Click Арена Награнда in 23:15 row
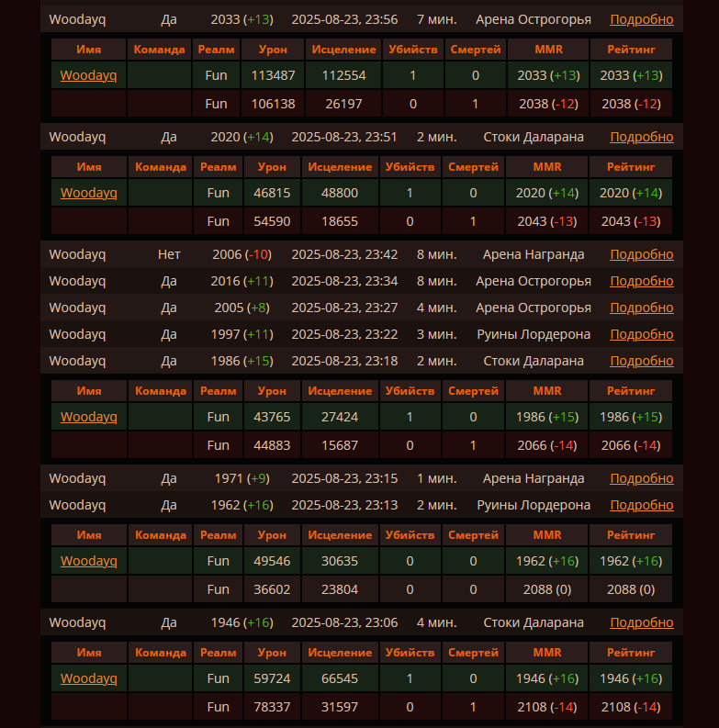719x728 pixels. pos(534,478)
